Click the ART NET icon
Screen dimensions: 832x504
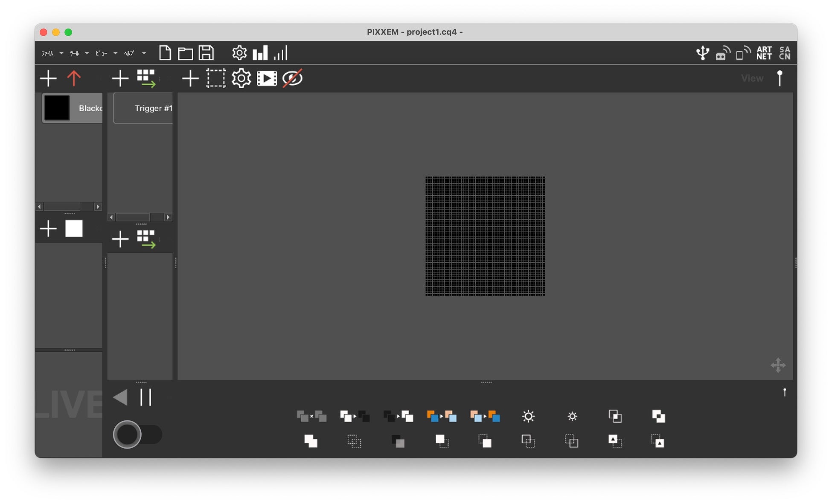pos(764,53)
